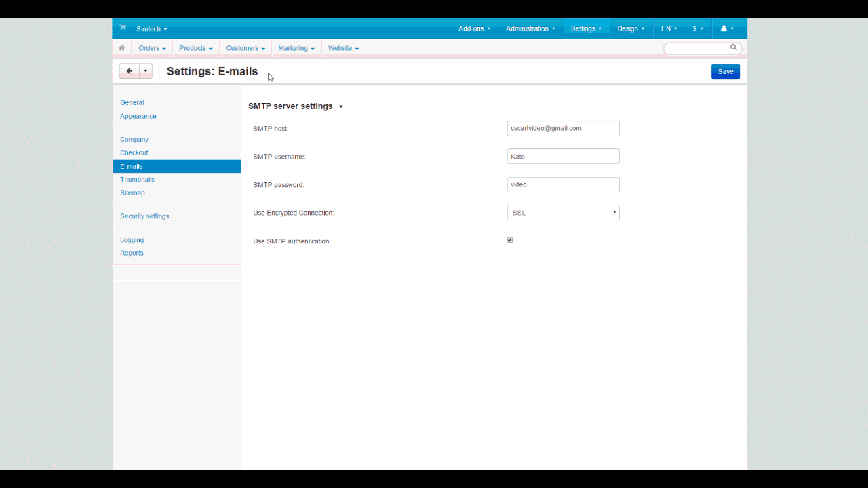
Task: Go to Security settings in sidebar
Action: pyautogui.click(x=144, y=216)
